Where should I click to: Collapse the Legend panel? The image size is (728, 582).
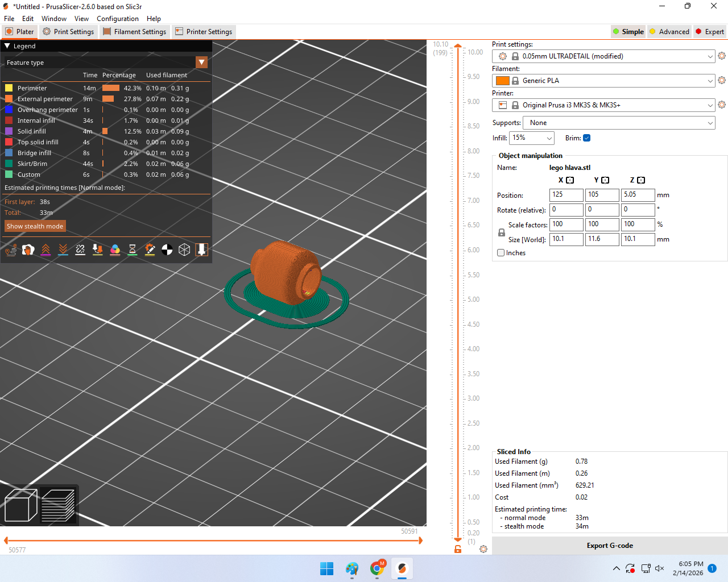coord(7,46)
